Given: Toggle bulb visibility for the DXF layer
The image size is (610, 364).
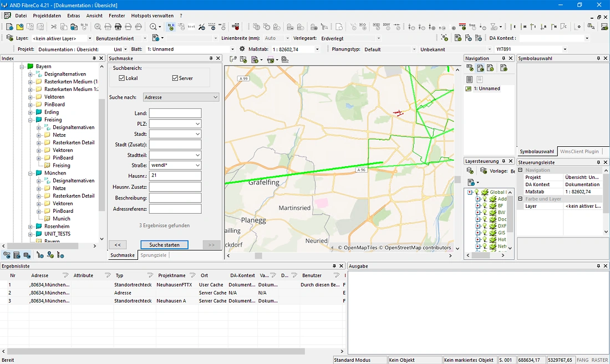Looking at the screenshot, I should pyautogui.click(x=485, y=225).
